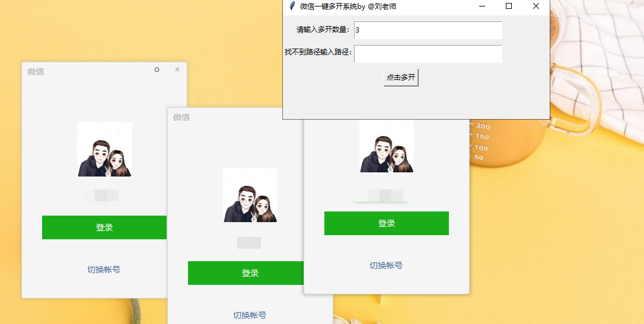Click the 微信 title of the middle WeChat window
The image size is (644, 324).
[181, 117]
